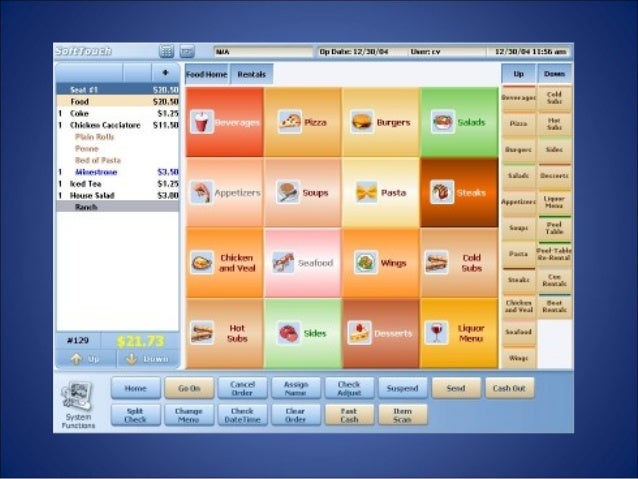Click the Item Scan button
The image size is (638, 479).
pos(402,415)
